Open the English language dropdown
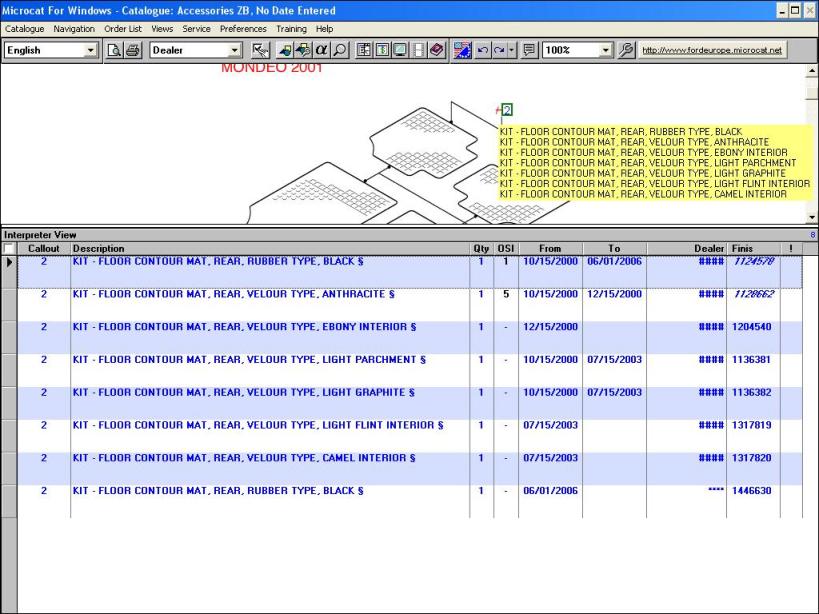This screenshot has width=819, height=614. (90, 50)
